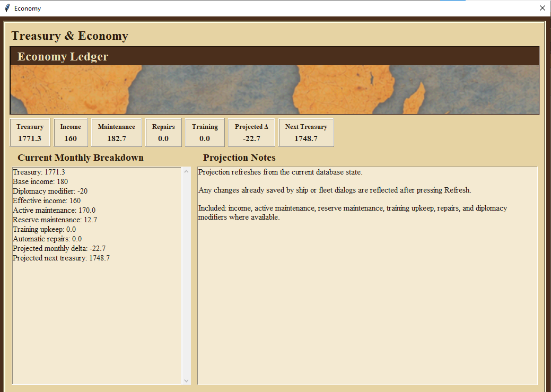
Task: Click the 'Current Monthly Breakdown' heading
Action: [81, 158]
